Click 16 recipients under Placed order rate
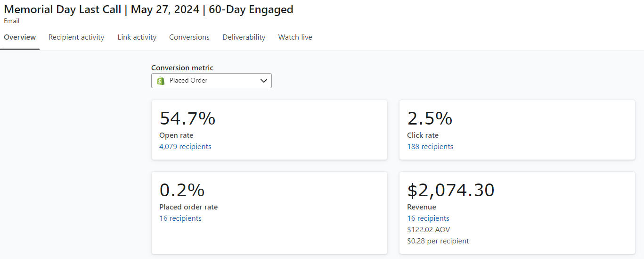The height and width of the screenshot is (259, 644). 180,218
